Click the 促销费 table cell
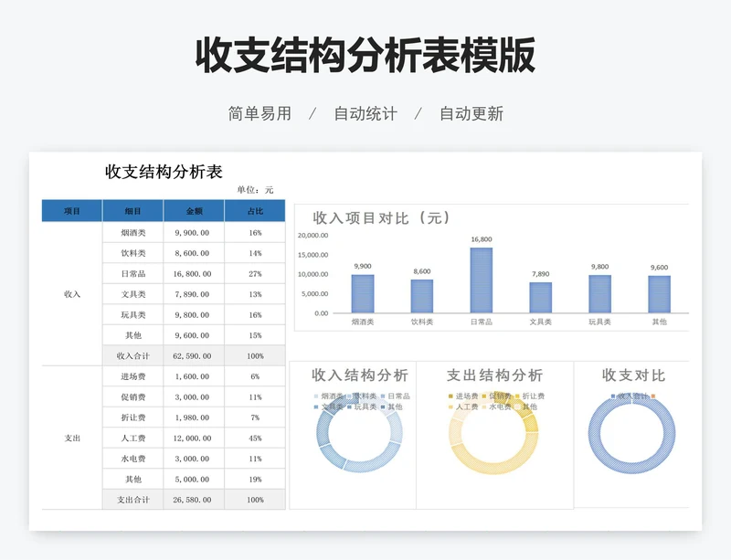 (x=132, y=396)
